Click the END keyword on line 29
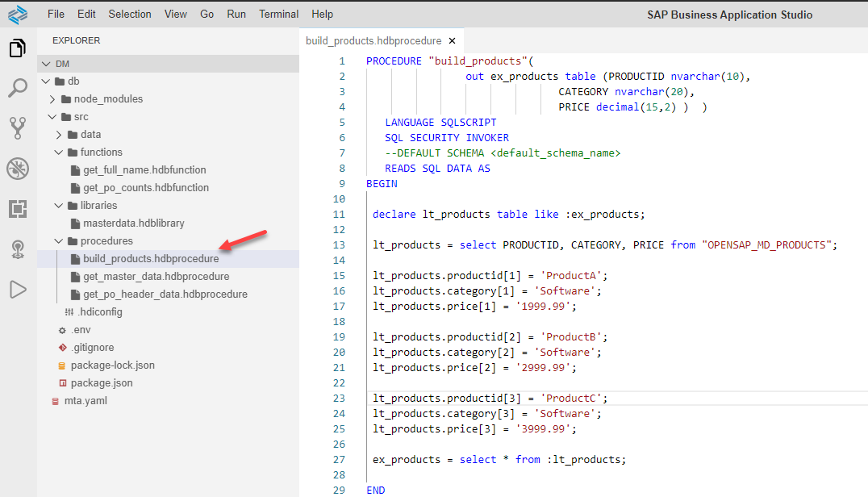The width and height of the screenshot is (868, 497). pyautogui.click(x=376, y=491)
